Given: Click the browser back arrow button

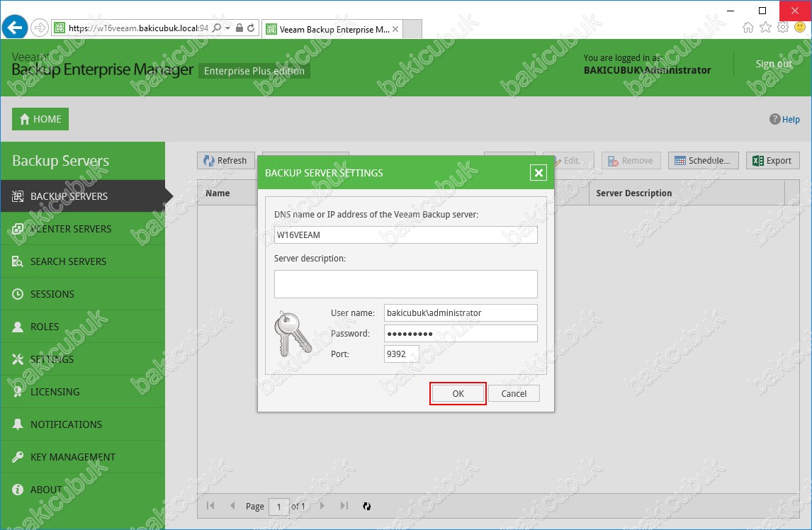Looking at the screenshot, I should [x=14, y=27].
